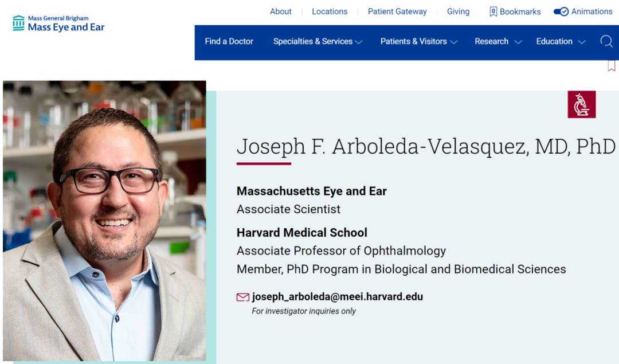The image size is (619, 364).
Task: Click the red microscope researcher icon
Action: 582,104
